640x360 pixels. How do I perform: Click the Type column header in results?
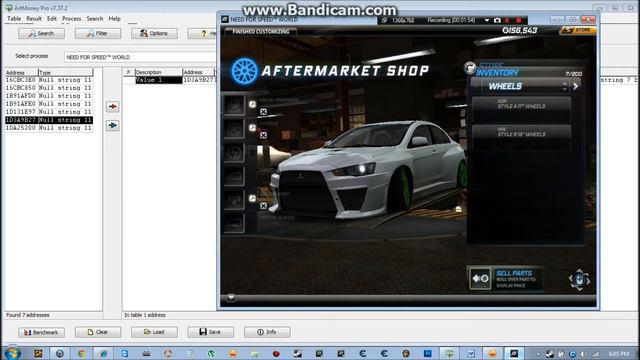pos(65,72)
